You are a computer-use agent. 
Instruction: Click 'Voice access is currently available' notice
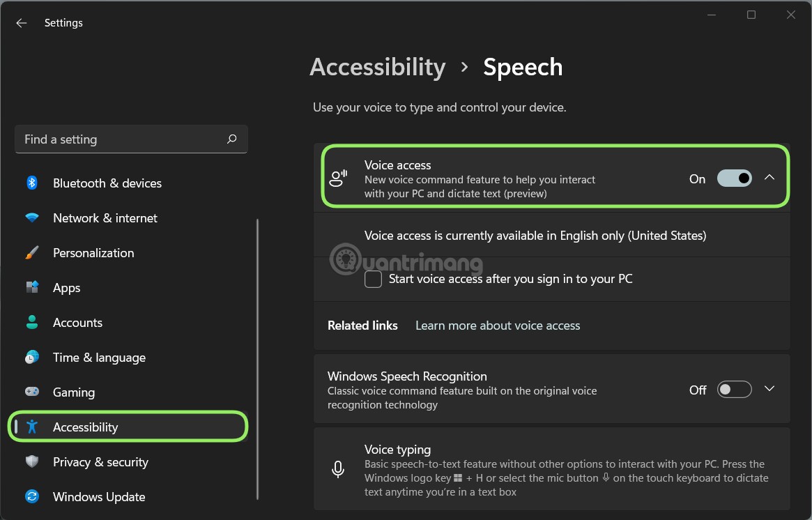[x=535, y=236]
